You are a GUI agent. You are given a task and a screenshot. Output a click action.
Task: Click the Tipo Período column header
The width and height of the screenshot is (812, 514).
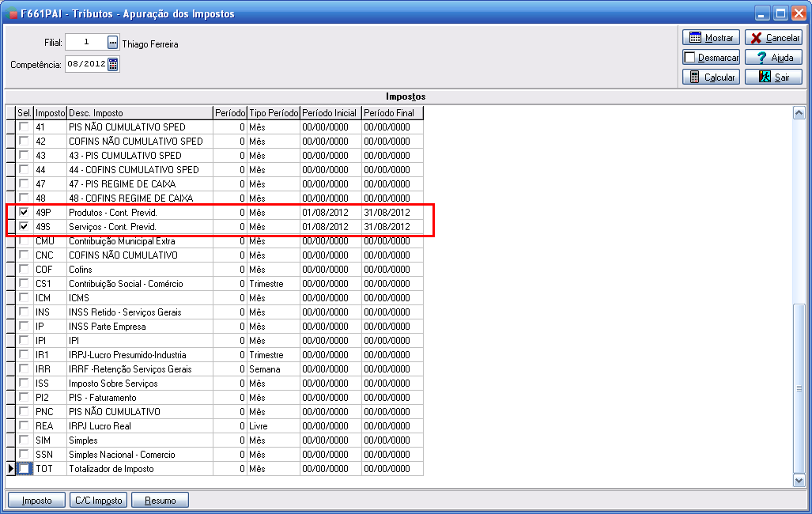point(274,113)
